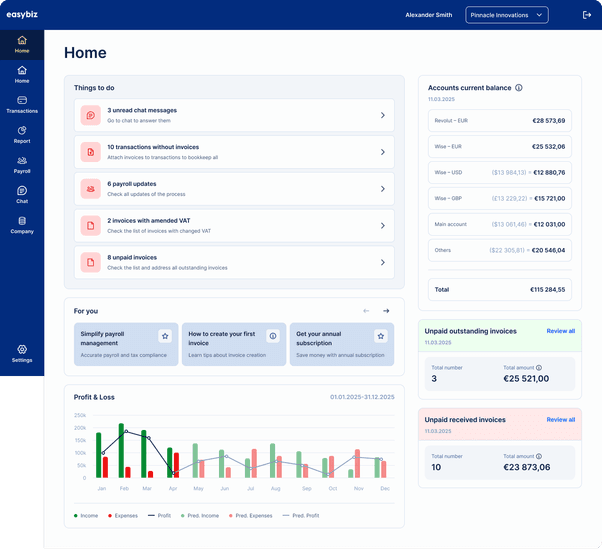Click the Profit & Loss date range
This screenshot has height=549, width=602.
pos(362,397)
